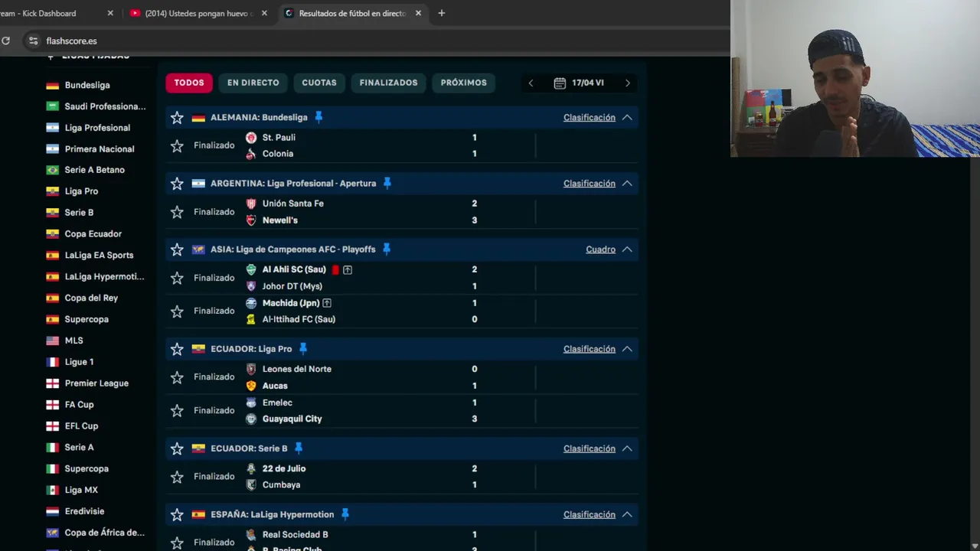980x551 pixels.
Task: Open LaLiga EA Sports in the sidebar
Action: [x=99, y=256]
